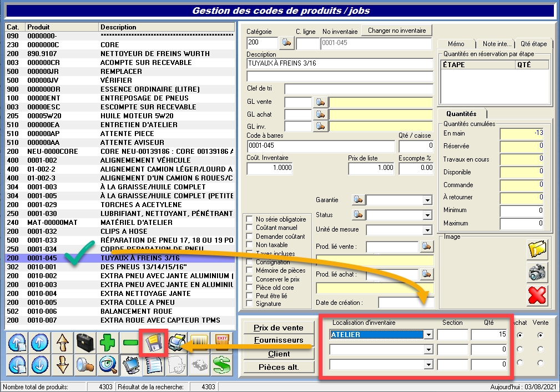560x392 pixels.
Task: Click the Code à barres field
Action: pyautogui.click(x=321, y=146)
